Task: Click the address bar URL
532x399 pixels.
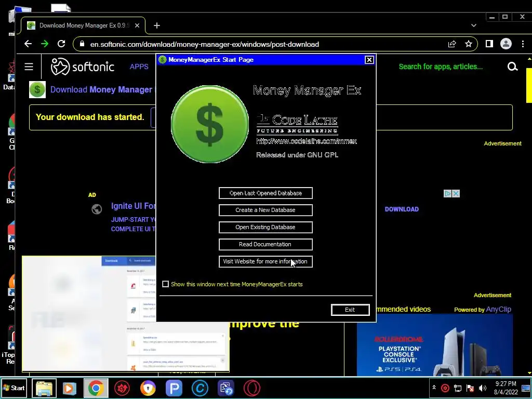Action: click(x=204, y=44)
